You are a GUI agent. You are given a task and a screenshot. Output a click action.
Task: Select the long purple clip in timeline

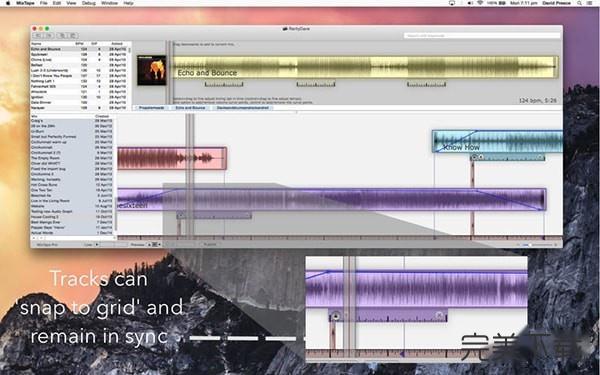[x=331, y=199]
